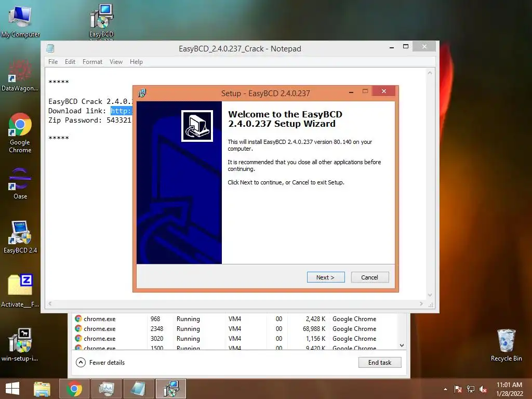Viewport: 532px width, 399px height.
Task: Open Action Center flag tray icon
Action: (x=458, y=389)
